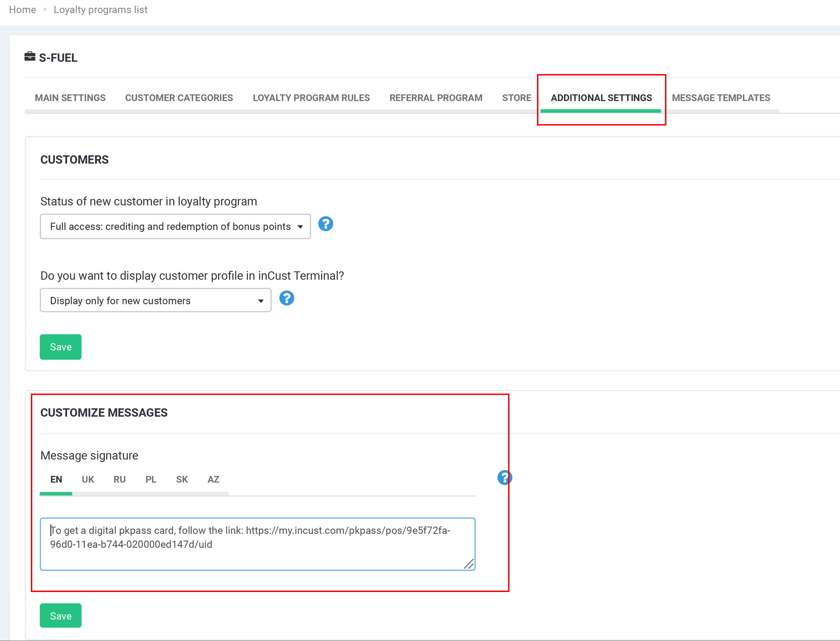Select the Store tab

[516, 98]
